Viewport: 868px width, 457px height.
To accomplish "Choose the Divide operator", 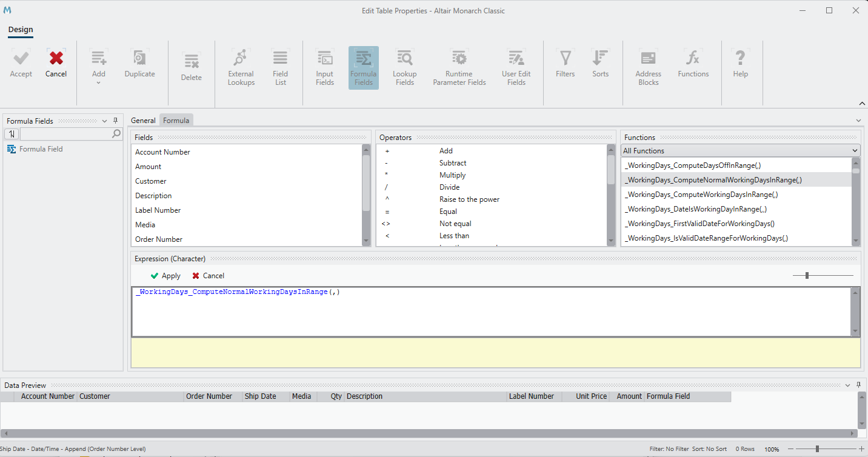I will (449, 187).
